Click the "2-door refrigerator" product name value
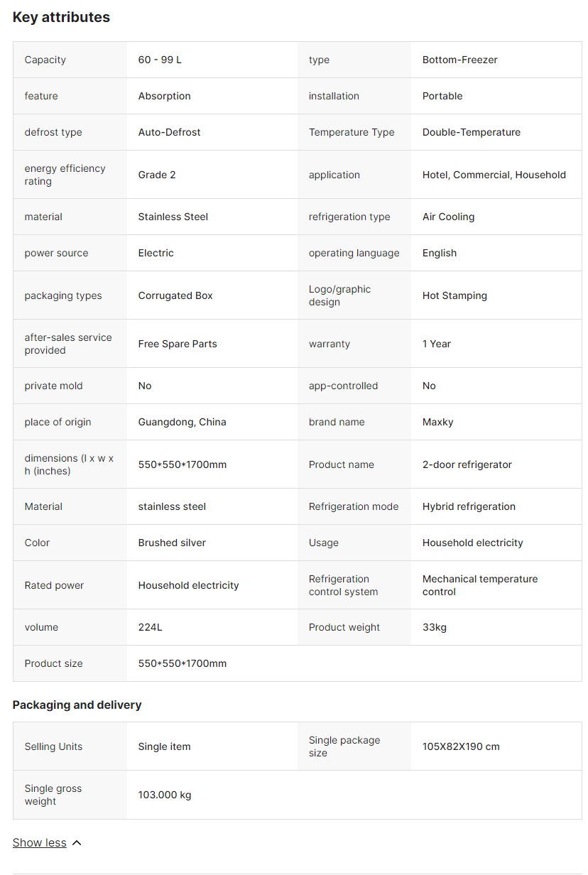The width and height of the screenshot is (588, 875). point(467,464)
